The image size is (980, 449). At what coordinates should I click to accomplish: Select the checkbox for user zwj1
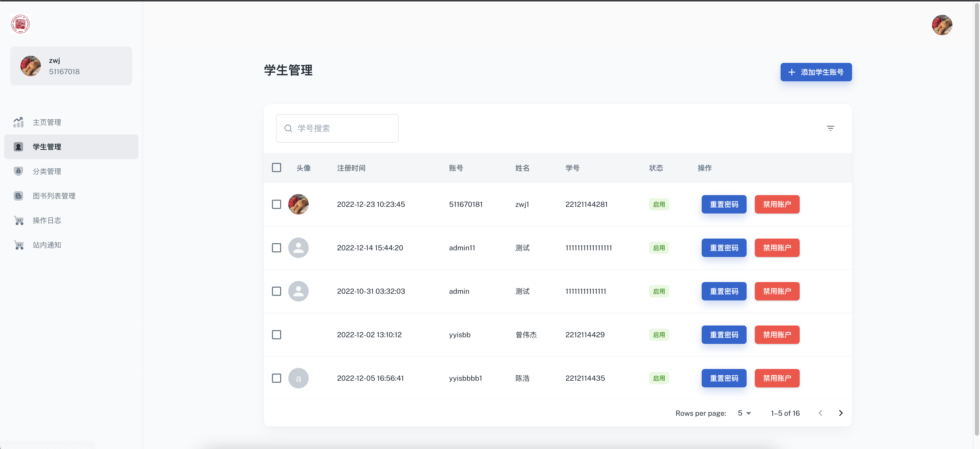click(277, 205)
